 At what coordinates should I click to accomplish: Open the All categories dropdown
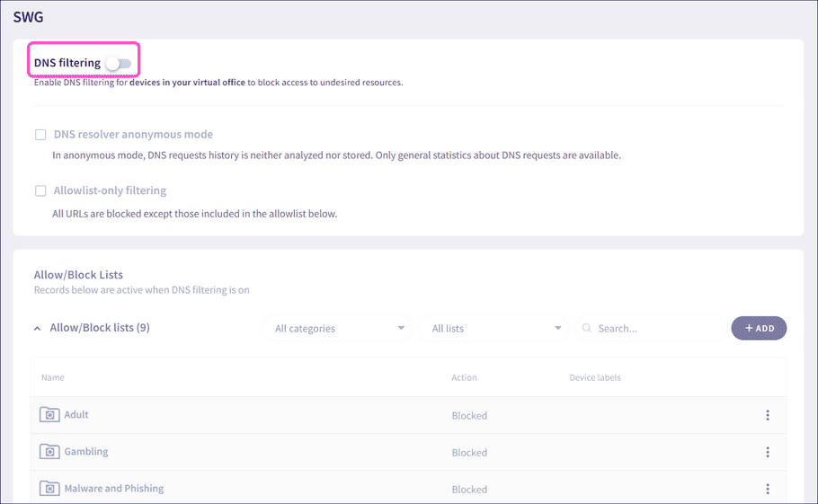337,328
